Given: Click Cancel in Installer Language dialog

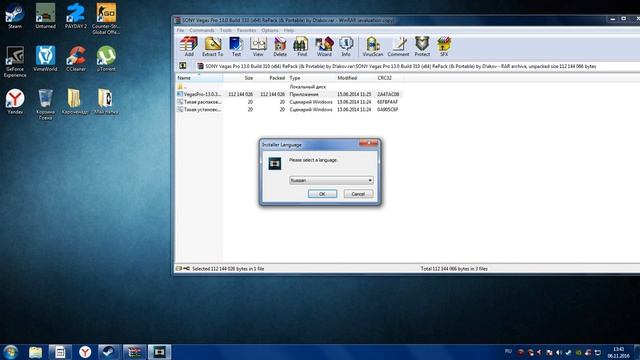Looking at the screenshot, I should [358, 194].
